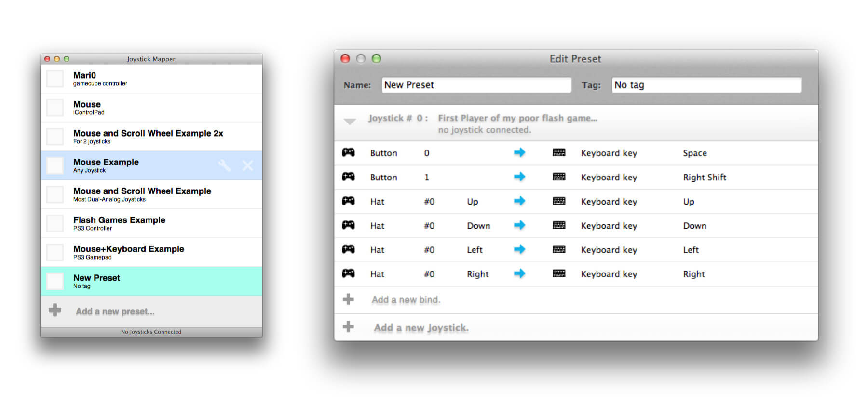Select the Mouse+Keyboard Example preset
This screenshot has height=410, width=868.
click(x=129, y=252)
